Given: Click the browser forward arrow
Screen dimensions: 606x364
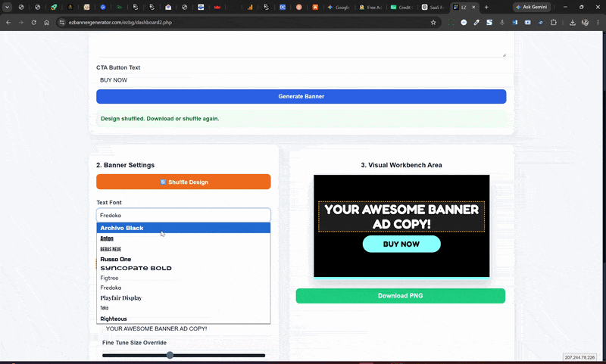Looking at the screenshot, I should point(21,23).
